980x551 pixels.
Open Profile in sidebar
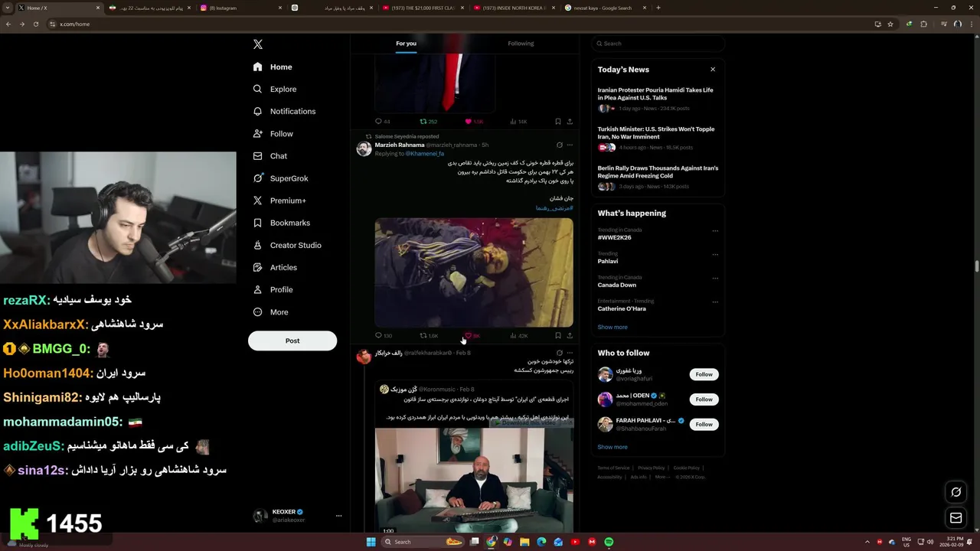tap(273, 289)
